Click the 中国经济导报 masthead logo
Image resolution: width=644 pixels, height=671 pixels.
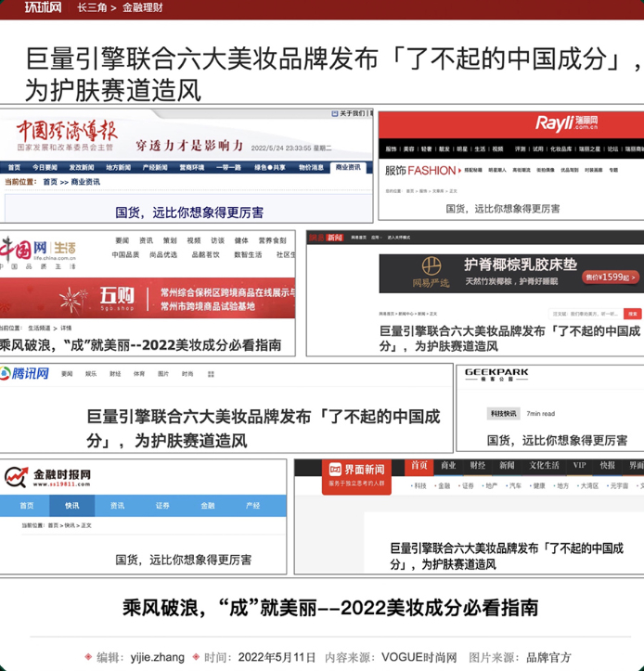point(67,135)
